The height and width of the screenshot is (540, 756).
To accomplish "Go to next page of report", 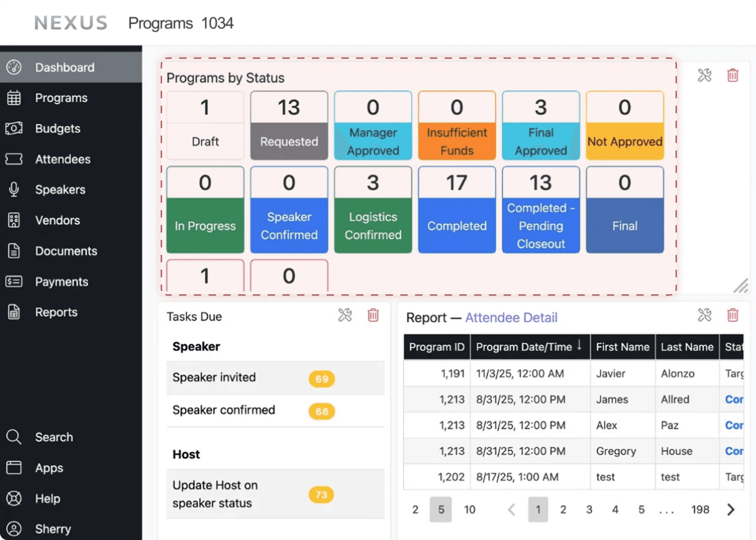I will (731, 509).
